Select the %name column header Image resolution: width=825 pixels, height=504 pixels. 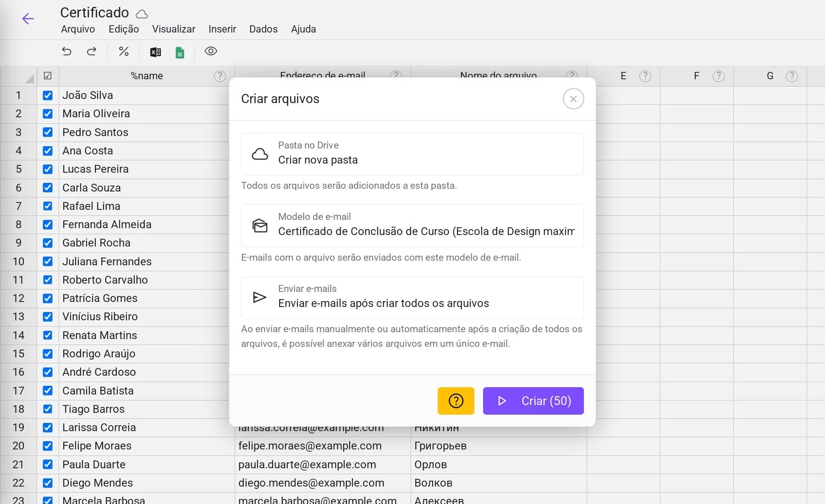click(147, 76)
